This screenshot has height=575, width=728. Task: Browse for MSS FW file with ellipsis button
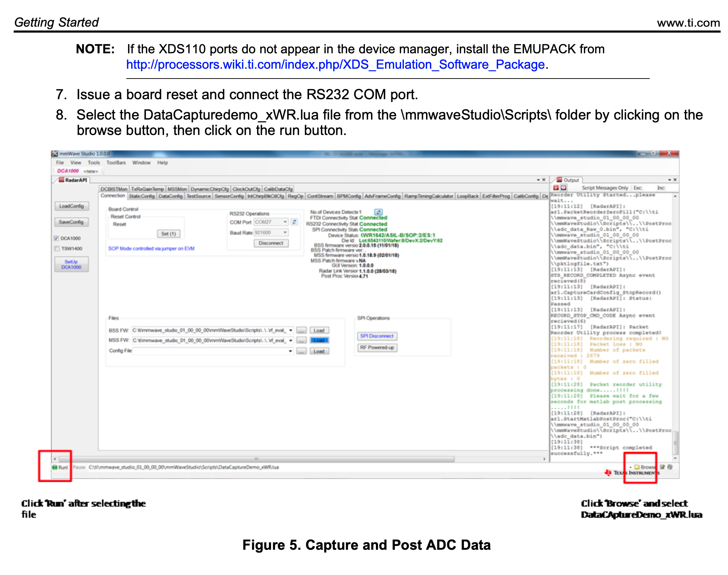pyautogui.click(x=301, y=340)
